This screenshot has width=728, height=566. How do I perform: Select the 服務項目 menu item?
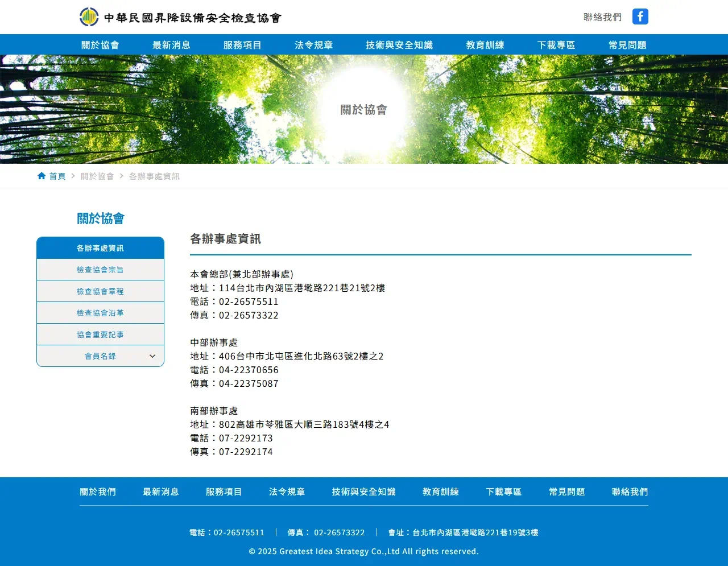click(243, 44)
